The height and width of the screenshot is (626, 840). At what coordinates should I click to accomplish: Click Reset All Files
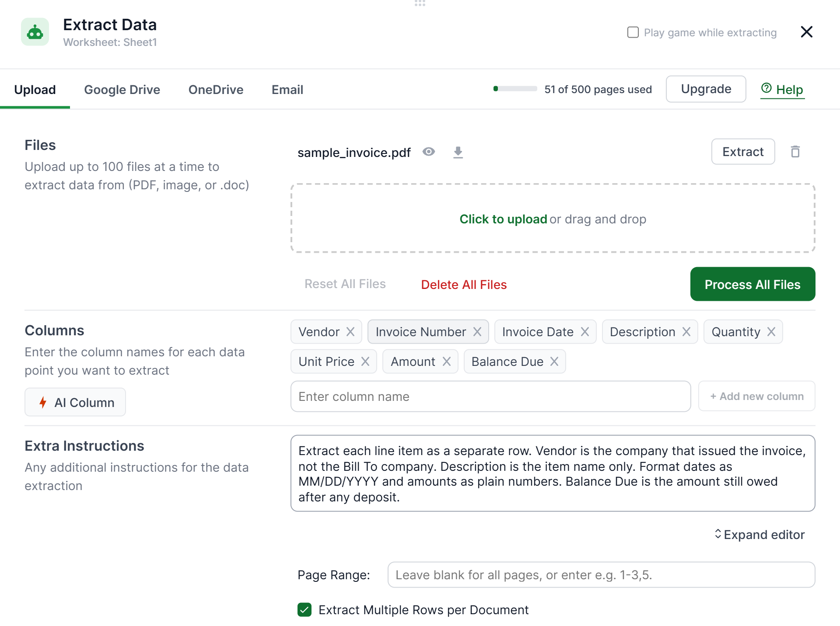tap(345, 284)
